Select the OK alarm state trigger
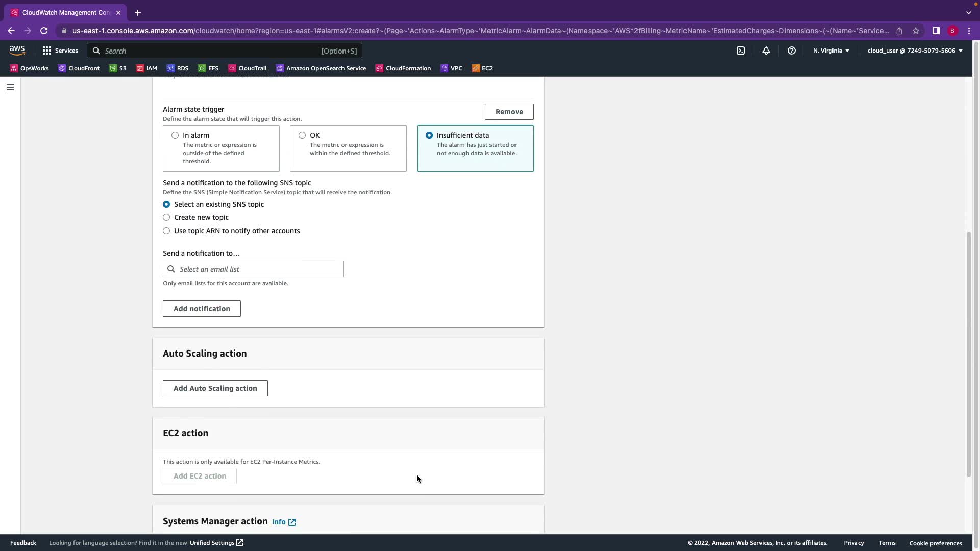Viewport: 980px width, 551px height. coord(302,135)
